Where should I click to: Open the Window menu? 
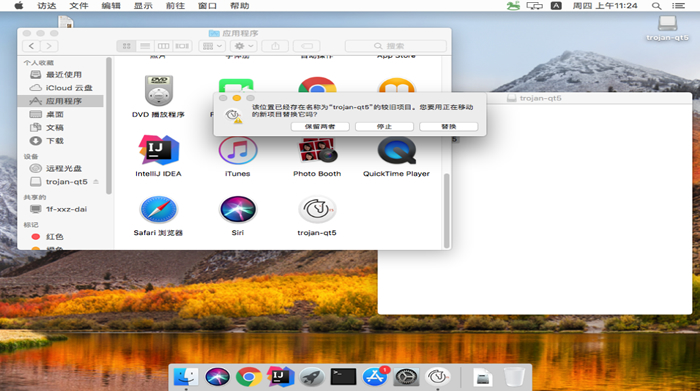point(208,6)
